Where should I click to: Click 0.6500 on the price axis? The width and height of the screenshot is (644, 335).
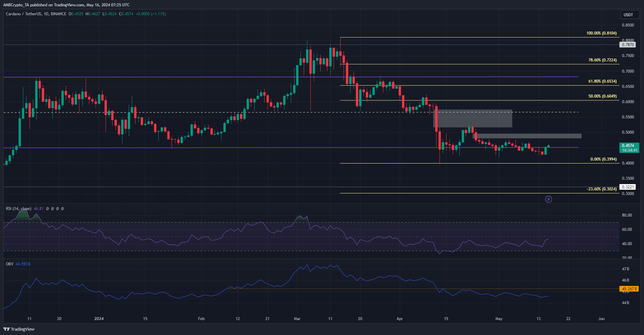(628, 87)
